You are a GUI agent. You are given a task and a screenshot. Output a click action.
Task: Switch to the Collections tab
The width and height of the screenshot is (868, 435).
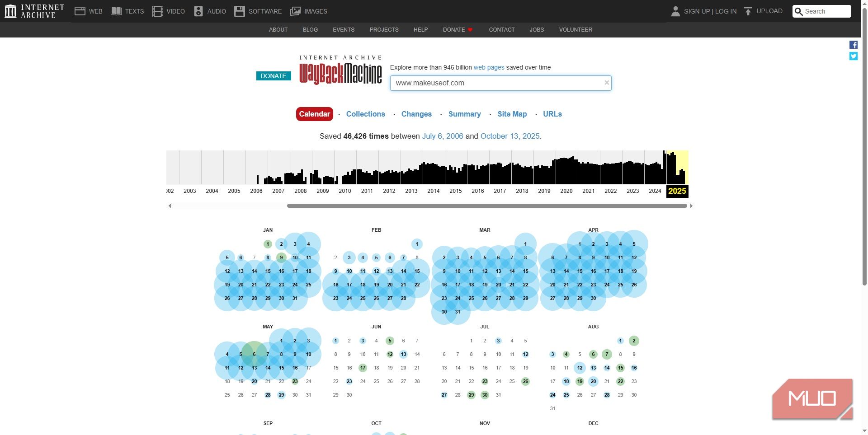tap(366, 114)
